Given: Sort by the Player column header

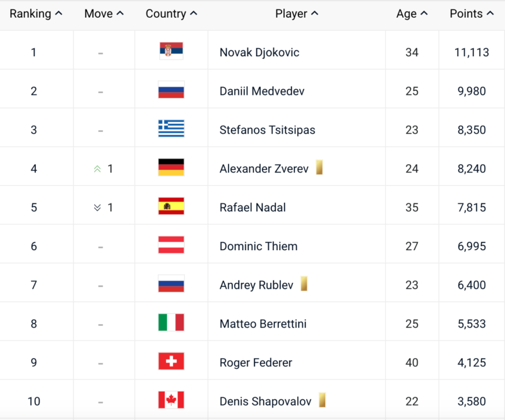Looking at the screenshot, I should (297, 14).
